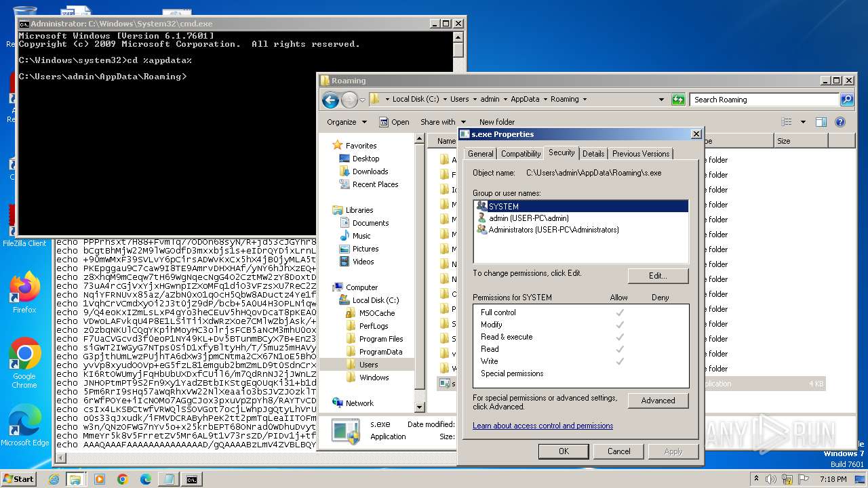868x488 pixels.
Task: Expand the address bar history dropdown arrow
Action: 661,100
